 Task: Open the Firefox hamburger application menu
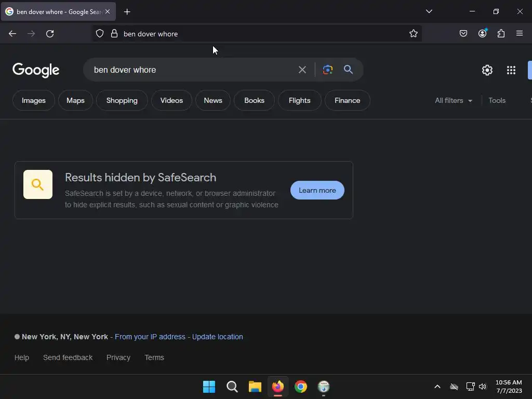click(520, 33)
